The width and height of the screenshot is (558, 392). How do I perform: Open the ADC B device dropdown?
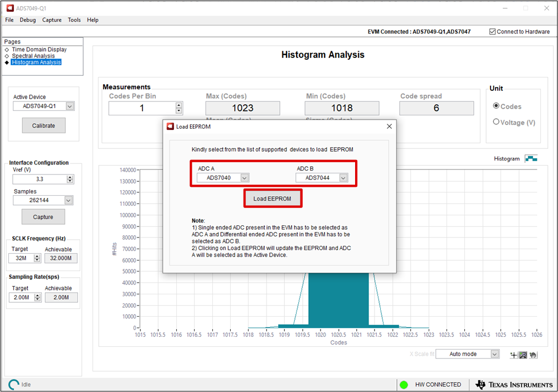(x=343, y=178)
